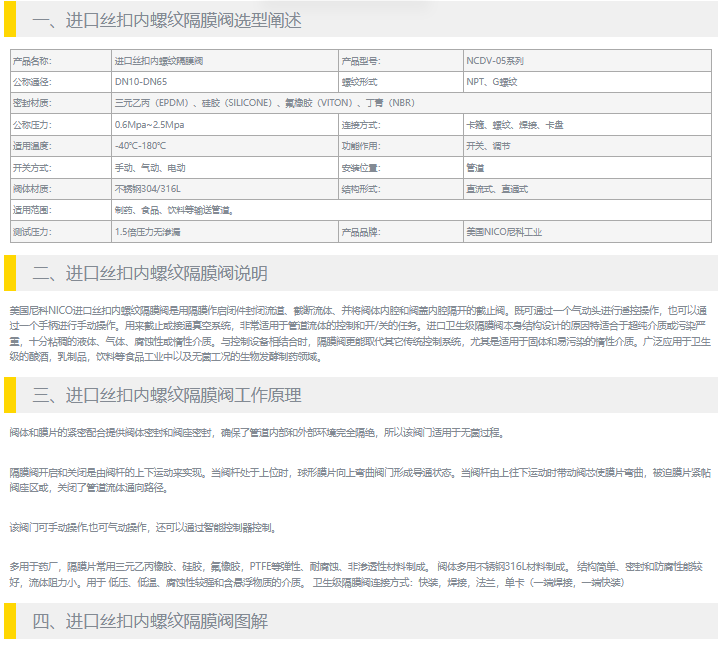
Task: Click the NCDV-05系列 product model cell
Action: (494, 60)
